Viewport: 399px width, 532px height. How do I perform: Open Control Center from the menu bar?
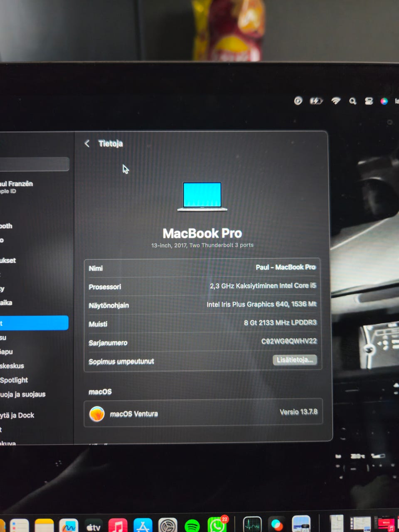pyautogui.click(x=369, y=101)
